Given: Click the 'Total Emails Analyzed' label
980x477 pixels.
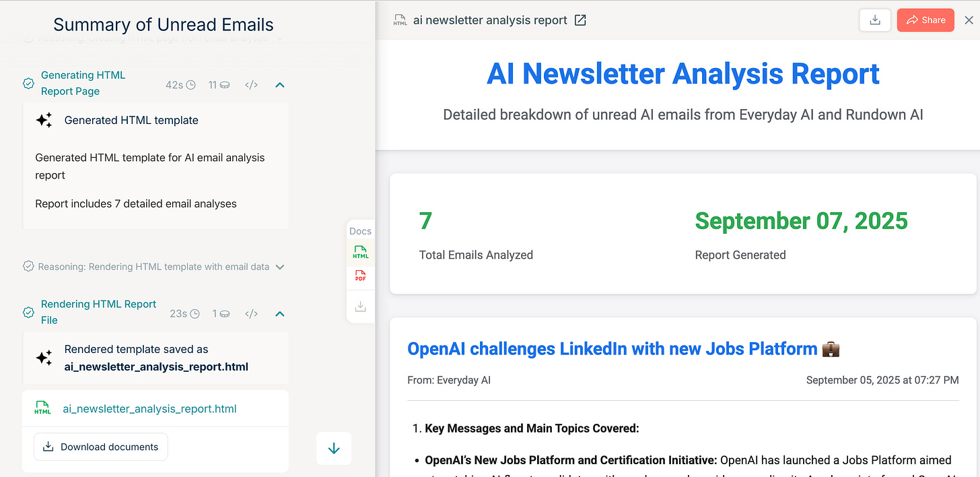Looking at the screenshot, I should pyautogui.click(x=476, y=255).
